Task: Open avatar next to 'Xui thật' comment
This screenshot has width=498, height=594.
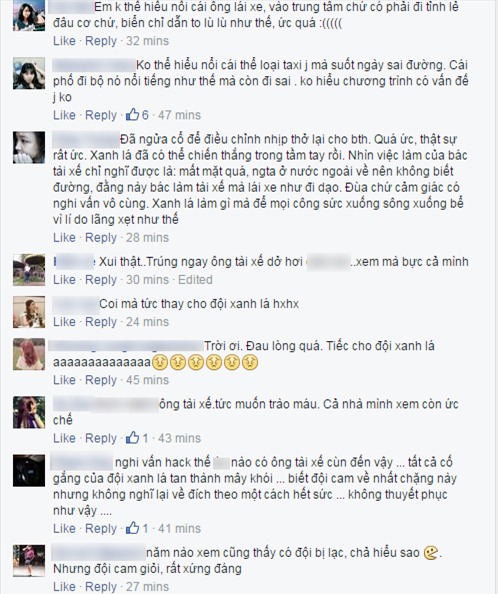Action: click(29, 270)
